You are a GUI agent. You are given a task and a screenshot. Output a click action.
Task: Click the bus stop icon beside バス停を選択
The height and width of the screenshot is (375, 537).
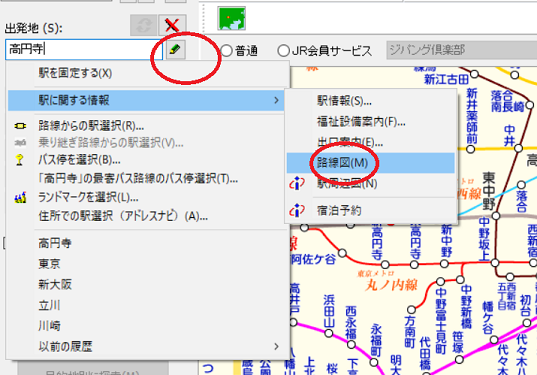point(20,160)
